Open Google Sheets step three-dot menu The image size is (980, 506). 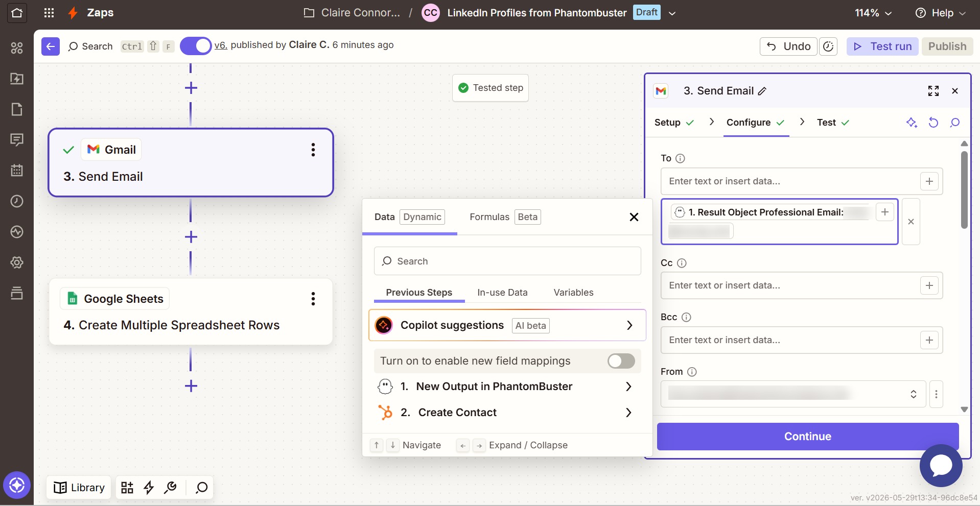click(313, 299)
